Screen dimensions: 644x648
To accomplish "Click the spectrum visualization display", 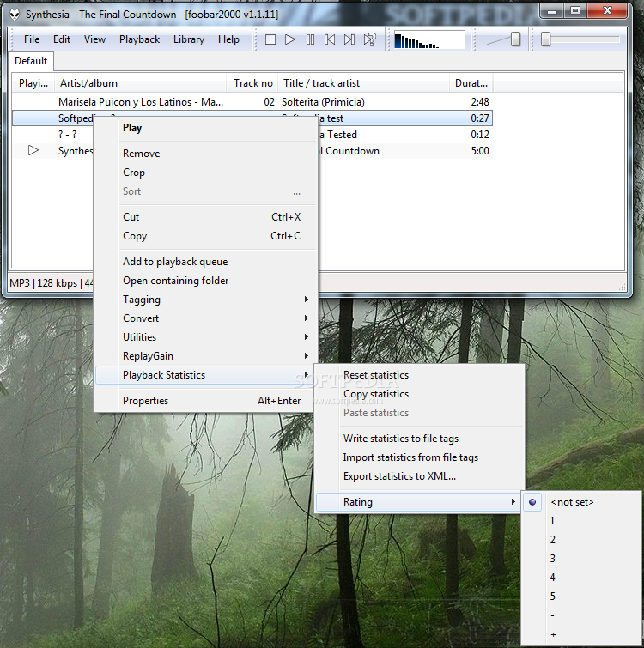I will click(429, 39).
